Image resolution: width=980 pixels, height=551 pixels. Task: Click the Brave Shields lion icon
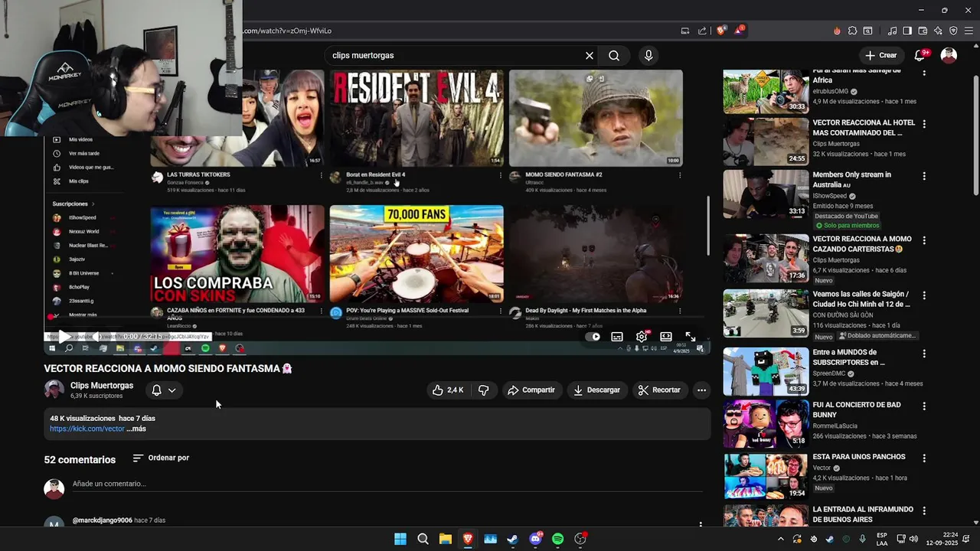point(721,31)
